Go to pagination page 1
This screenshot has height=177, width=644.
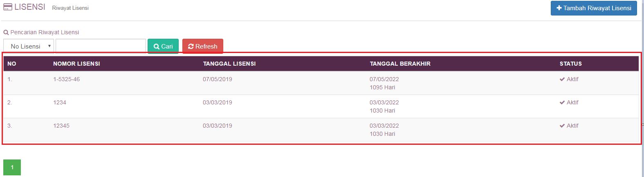(12, 167)
